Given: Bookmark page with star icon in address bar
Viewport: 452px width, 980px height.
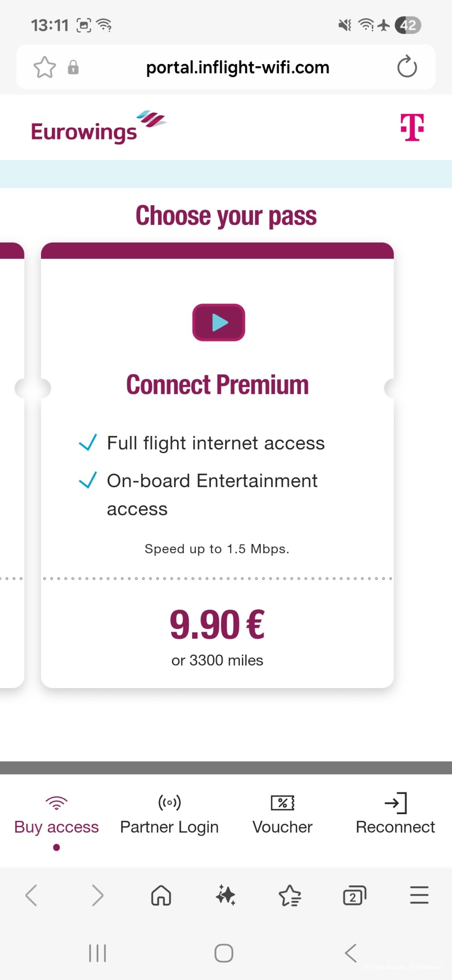Looking at the screenshot, I should coord(45,67).
